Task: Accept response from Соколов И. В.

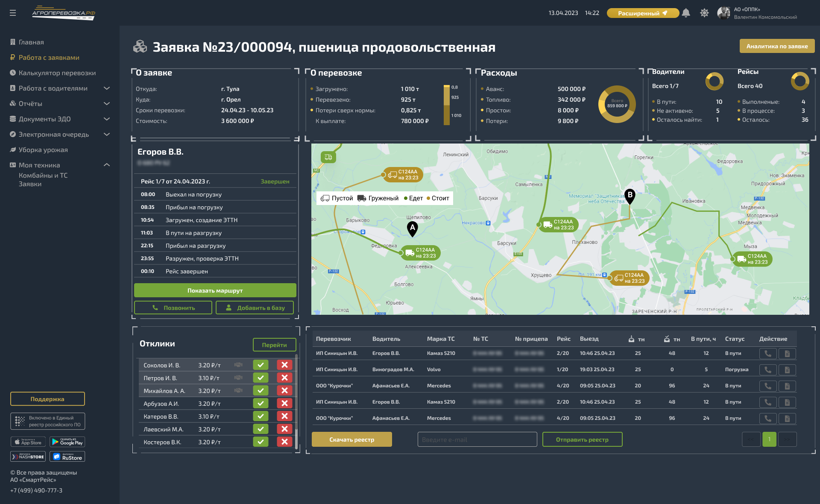Action: tap(261, 365)
